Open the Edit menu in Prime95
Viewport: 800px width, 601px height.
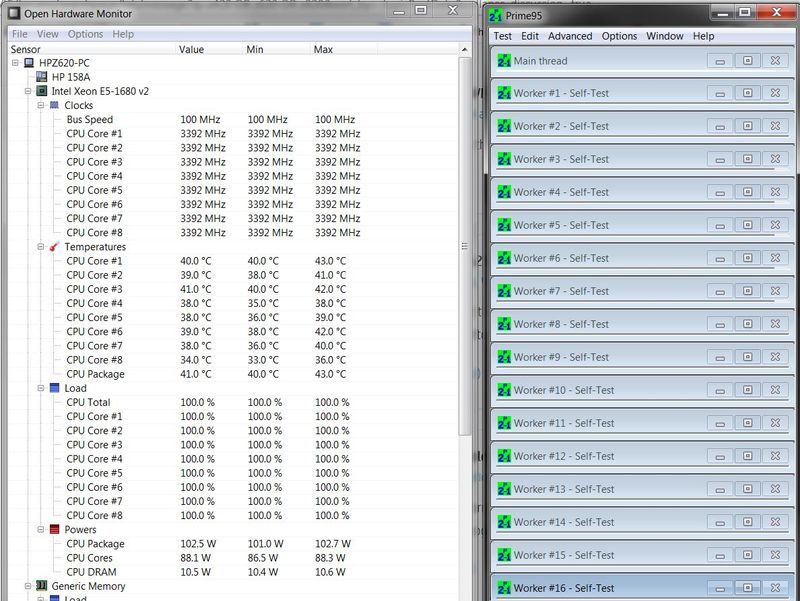[x=530, y=36]
